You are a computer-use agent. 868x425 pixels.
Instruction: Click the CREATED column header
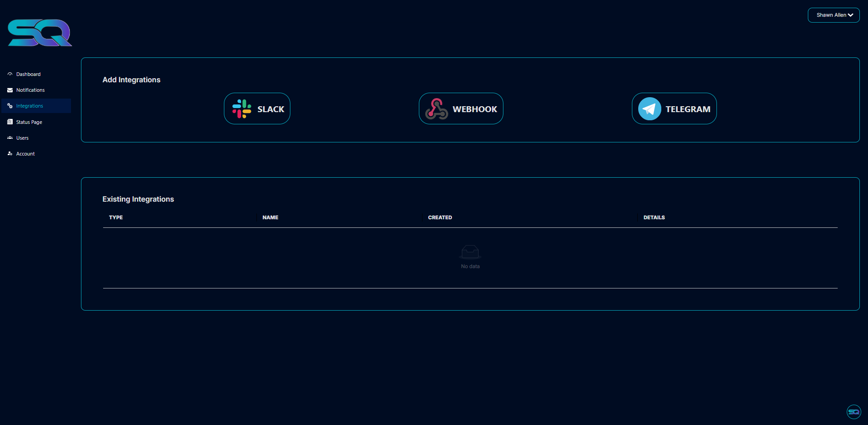click(440, 217)
